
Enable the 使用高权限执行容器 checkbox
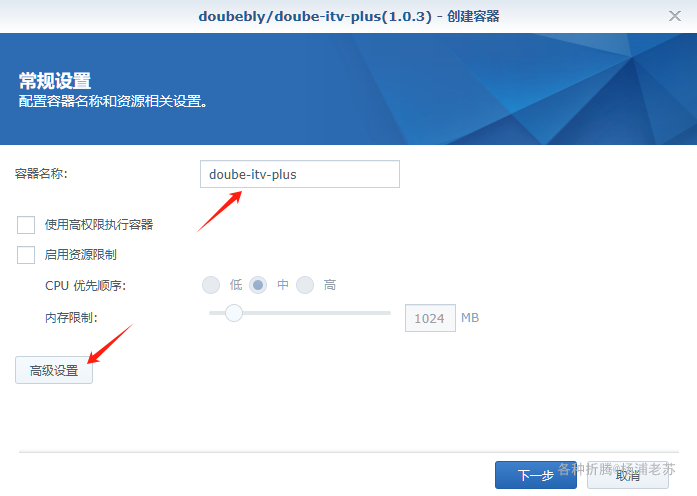(x=26, y=225)
